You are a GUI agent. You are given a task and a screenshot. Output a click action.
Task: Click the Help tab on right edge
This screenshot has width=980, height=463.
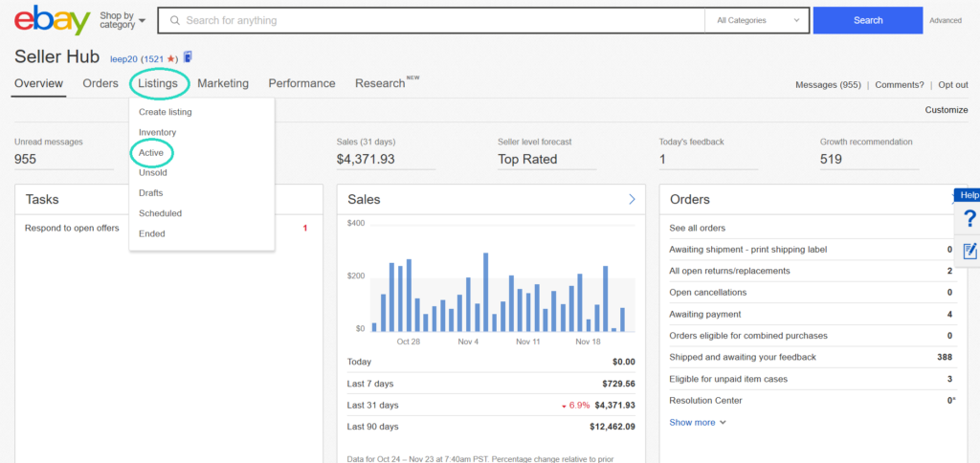click(x=969, y=195)
